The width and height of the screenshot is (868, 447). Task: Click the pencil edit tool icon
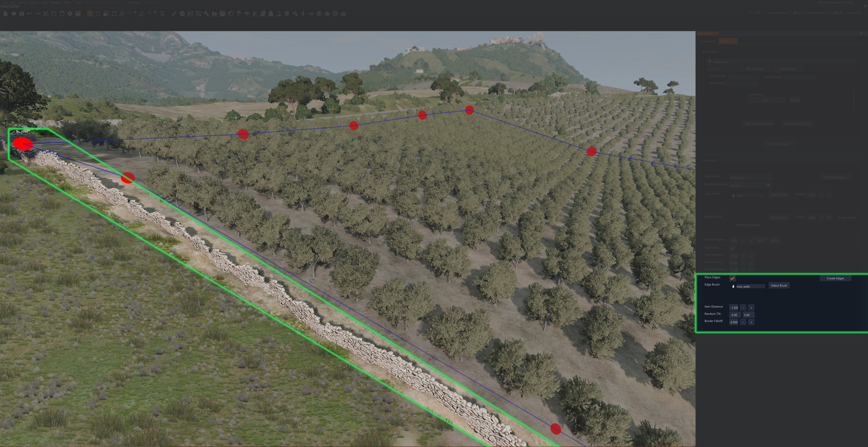coord(174,14)
